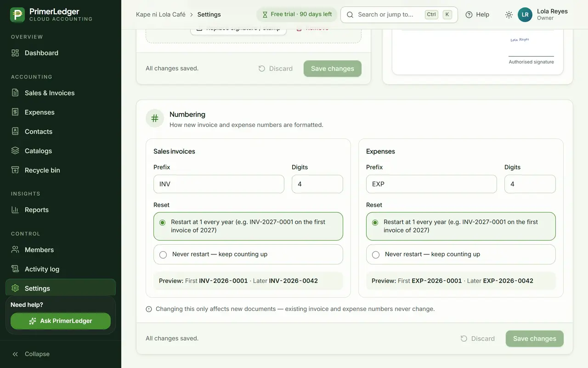Screen dimensions: 588x368
Task: Click the Free trial 90 days left badge
Action: [297, 14]
